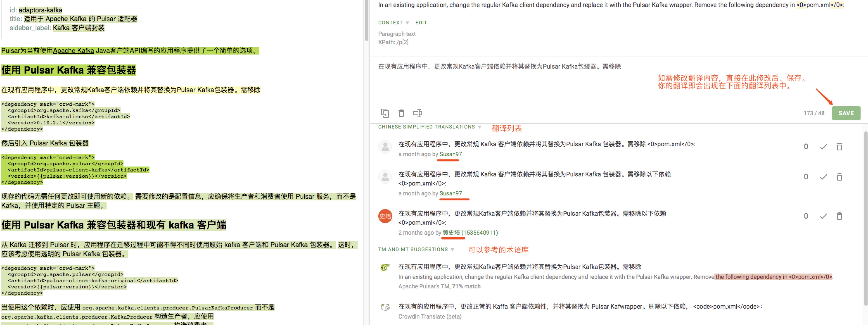Viewport: 868px width, 326px height.
Task: Open the Apache Kafka link in text
Action: (x=74, y=51)
